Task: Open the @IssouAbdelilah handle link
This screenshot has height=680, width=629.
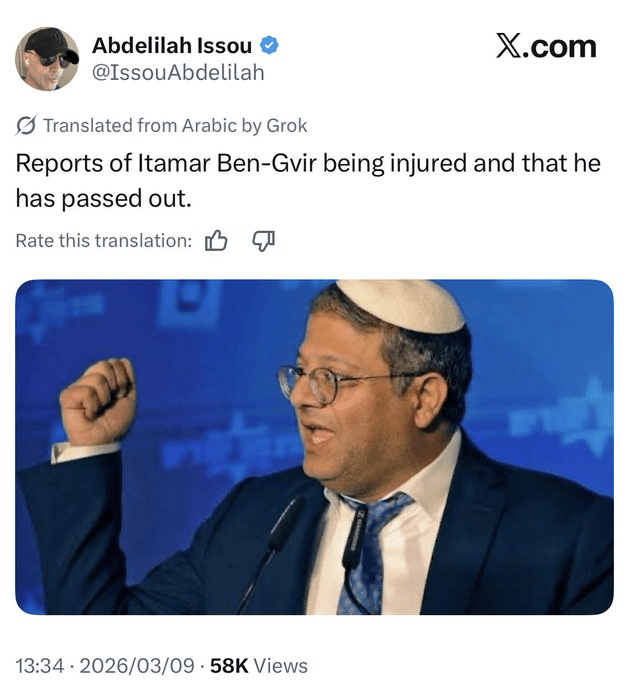Action: click(178, 72)
